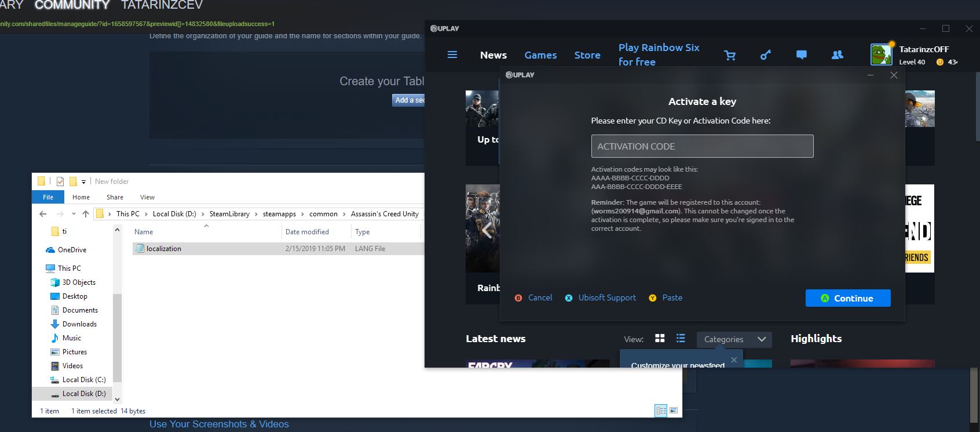Open the Uplay hamburger menu
The width and height of the screenshot is (980, 432).
coord(452,55)
